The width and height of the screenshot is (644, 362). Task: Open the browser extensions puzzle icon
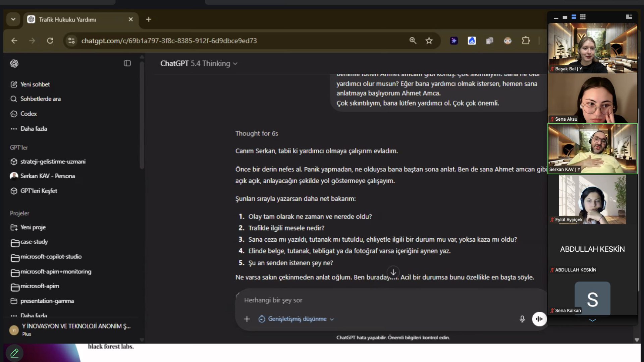click(x=526, y=41)
